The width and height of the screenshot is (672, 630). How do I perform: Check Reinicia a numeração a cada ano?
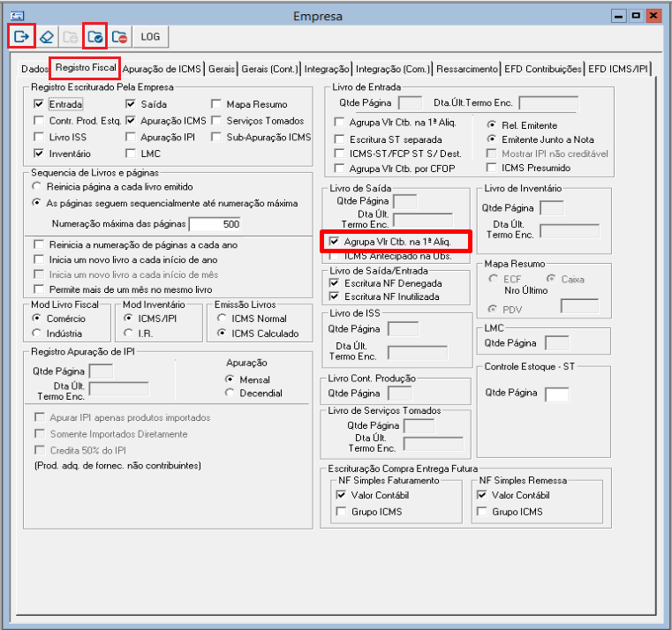pyautogui.click(x=39, y=244)
